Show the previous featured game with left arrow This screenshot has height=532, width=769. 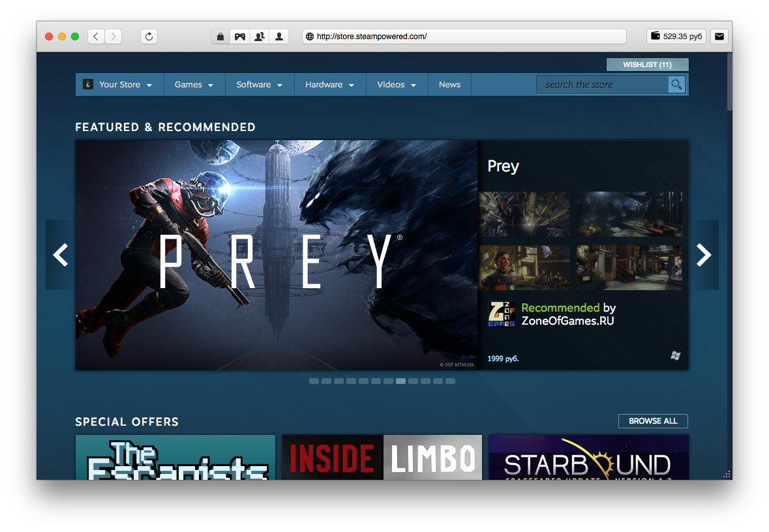(x=60, y=255)
